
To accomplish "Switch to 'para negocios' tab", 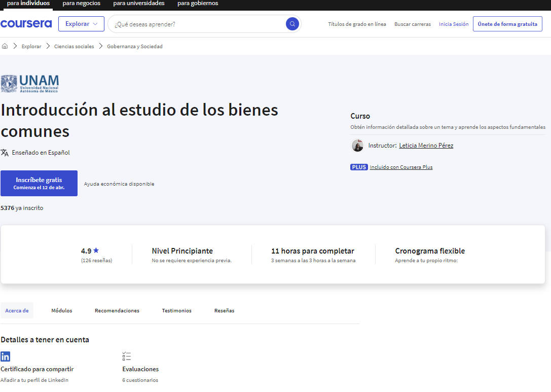I will click(82, 4).
